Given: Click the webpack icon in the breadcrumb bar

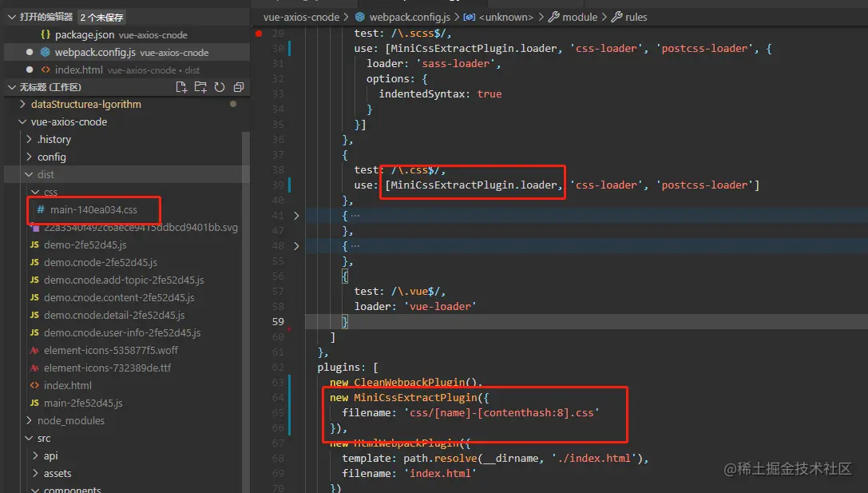Looking at the screenshot, I should [x=362, y=16].
